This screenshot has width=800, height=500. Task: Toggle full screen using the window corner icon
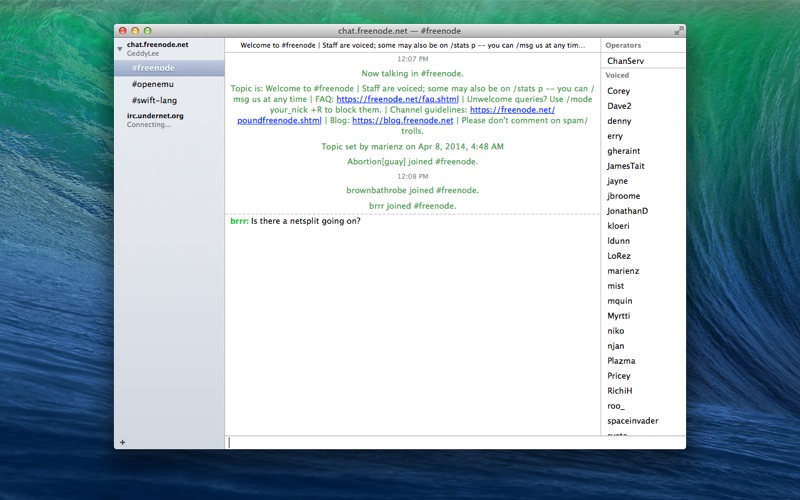679,31
